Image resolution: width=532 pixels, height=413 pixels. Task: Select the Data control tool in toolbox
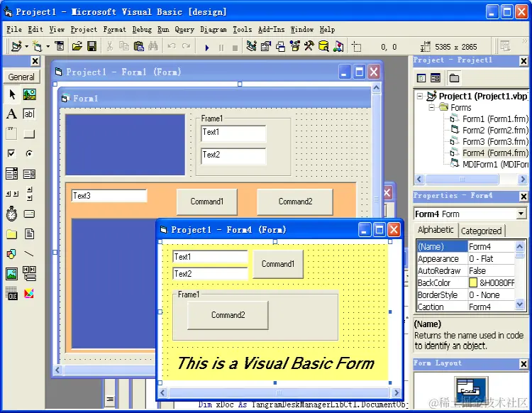coord(30,273)
